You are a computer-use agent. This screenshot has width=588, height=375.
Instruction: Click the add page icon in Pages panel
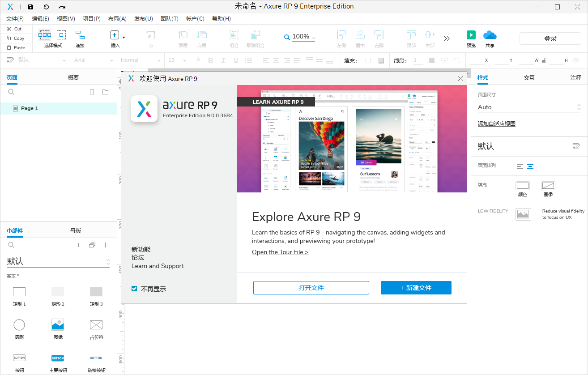(92, 92)
